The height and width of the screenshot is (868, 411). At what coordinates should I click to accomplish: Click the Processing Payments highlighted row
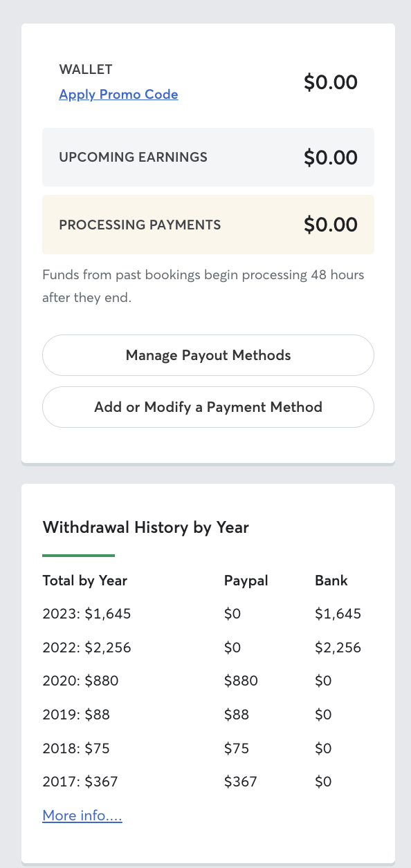point(208,225)
